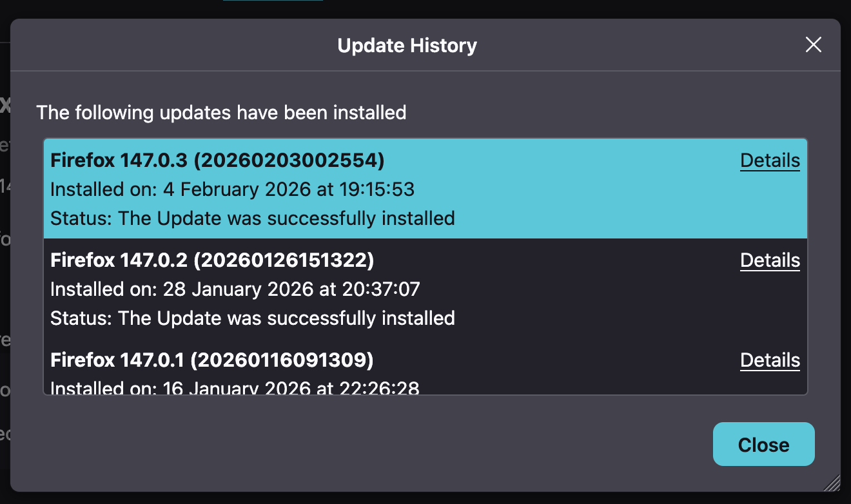The width and height of the screenshot is (851, 504).
Task: Click build ID 20260203002554
Action: [x=289, y=160]
